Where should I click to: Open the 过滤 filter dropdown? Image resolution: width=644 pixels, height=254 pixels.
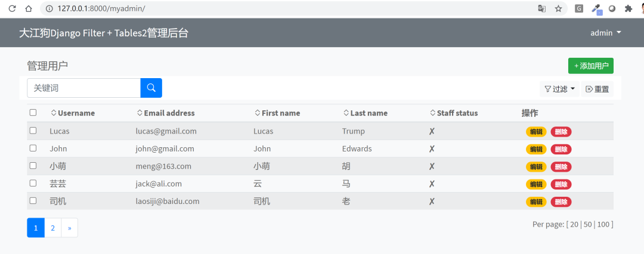click(x=559, y=89)
